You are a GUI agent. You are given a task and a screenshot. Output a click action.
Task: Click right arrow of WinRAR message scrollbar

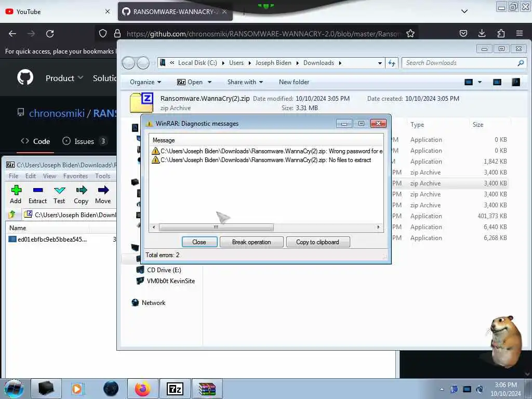click(x=378, y=227)
